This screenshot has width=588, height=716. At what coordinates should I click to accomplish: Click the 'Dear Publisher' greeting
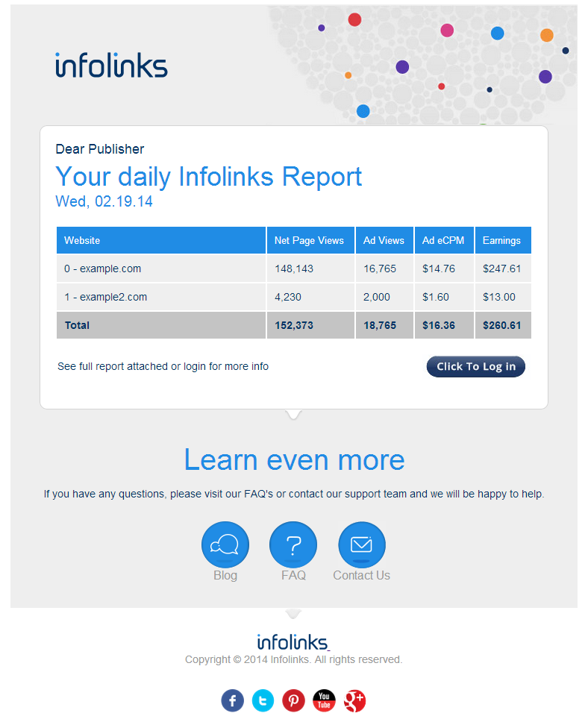point(99,149)
